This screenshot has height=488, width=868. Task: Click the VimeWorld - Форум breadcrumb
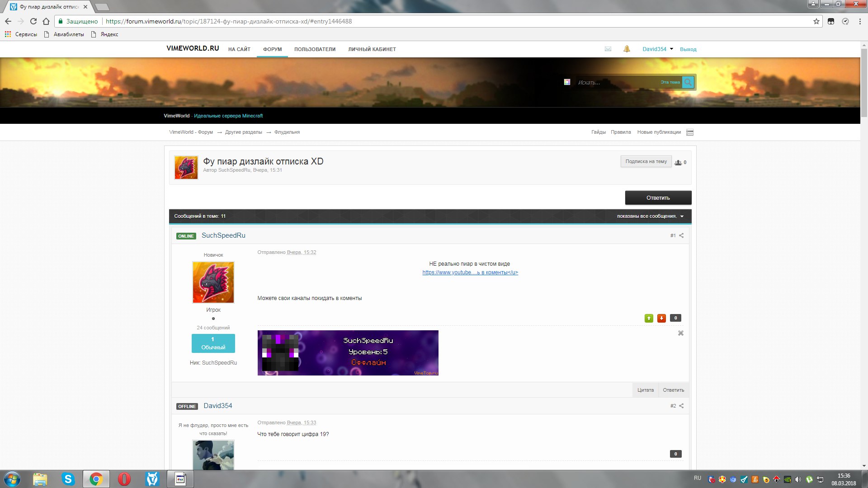[191, 132]
